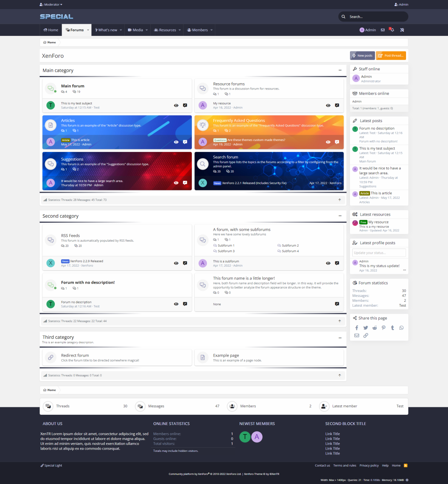Toggle watch eye for subforums forum row

tap(328, 263)
